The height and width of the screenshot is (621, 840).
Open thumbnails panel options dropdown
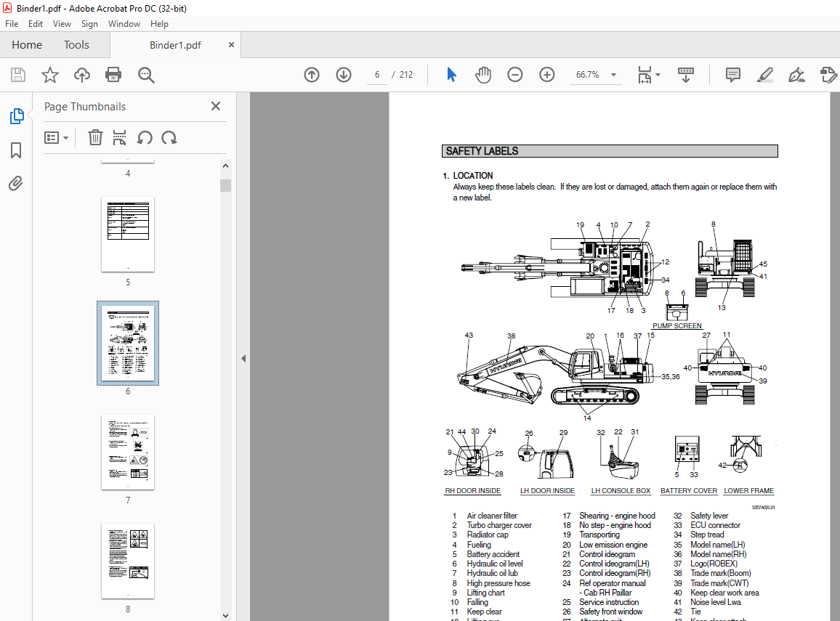56,137
